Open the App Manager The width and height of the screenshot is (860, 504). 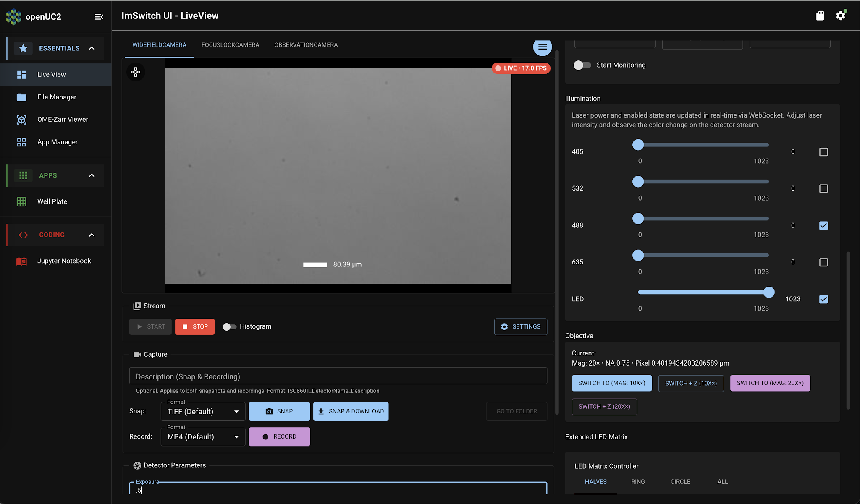click(57, 142)
